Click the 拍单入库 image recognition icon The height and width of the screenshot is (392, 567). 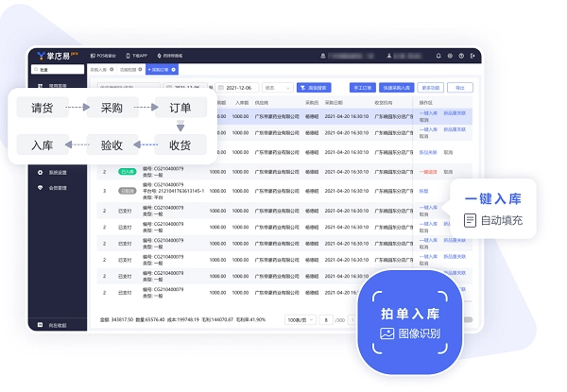pos(387,334)
